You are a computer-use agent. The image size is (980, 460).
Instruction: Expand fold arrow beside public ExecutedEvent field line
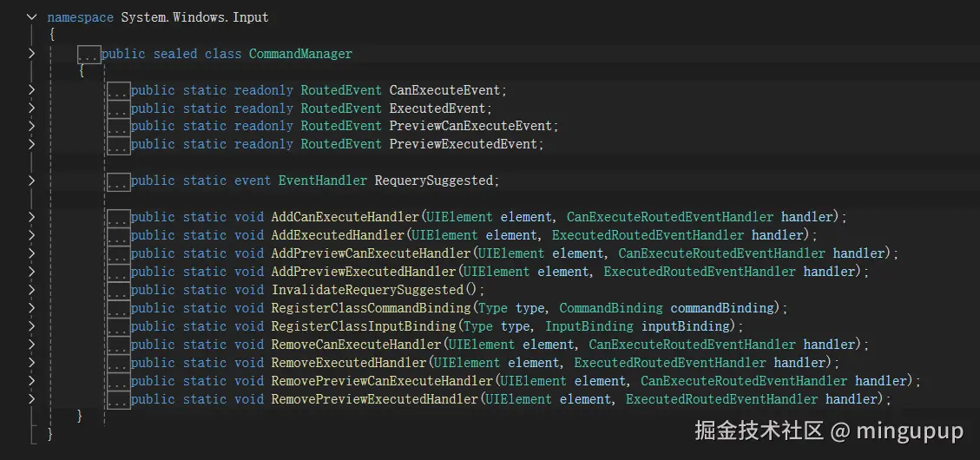coord(31,108)
